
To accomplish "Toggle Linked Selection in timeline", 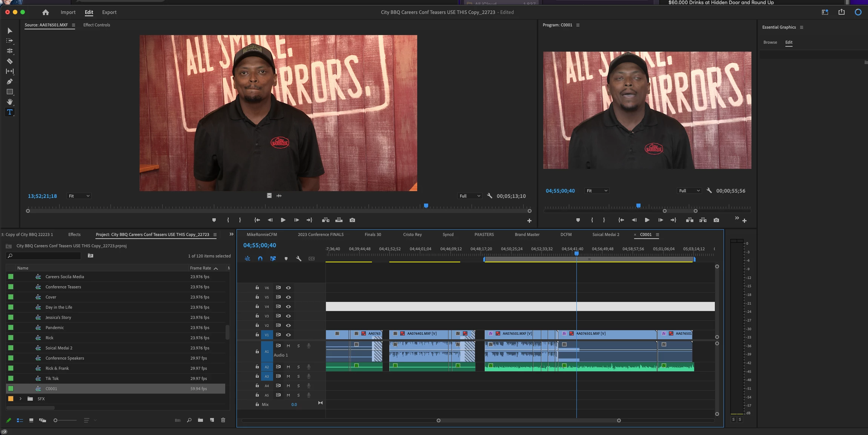I will click(273, 259).
